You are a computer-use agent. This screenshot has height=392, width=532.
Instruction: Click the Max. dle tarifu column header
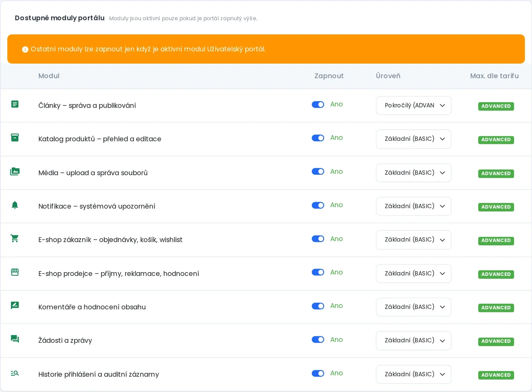[x=494, y=76]
